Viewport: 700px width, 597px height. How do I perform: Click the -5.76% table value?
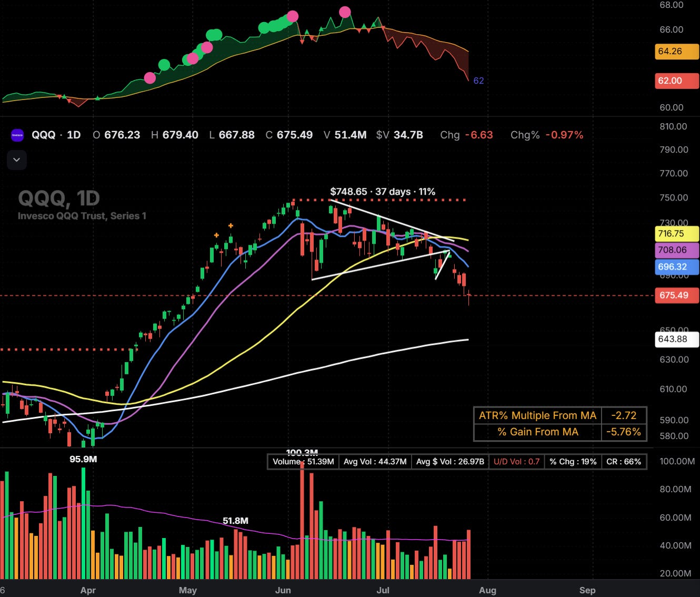(x=624, y=432)
